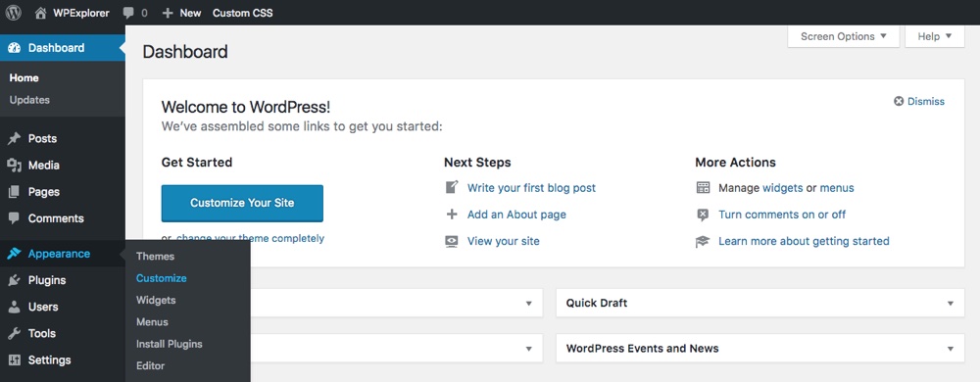Viewport: 980px width, 382px height.
Task: Click the Tools wrench icon
Action: (14, 333)
